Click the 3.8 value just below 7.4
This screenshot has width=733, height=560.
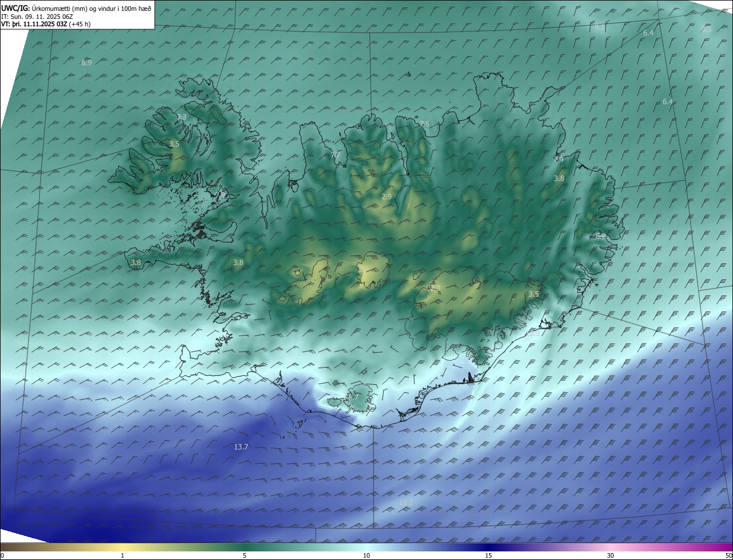tap(559, 179)
